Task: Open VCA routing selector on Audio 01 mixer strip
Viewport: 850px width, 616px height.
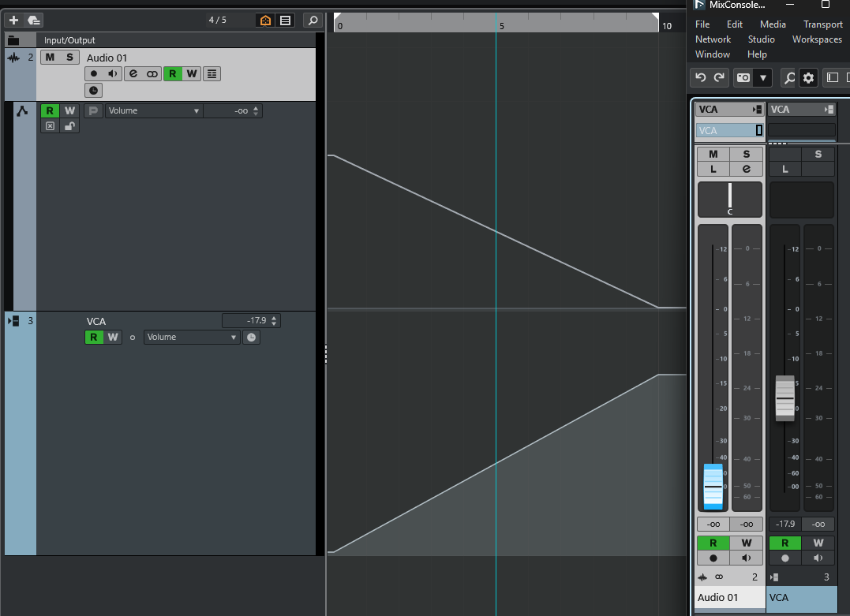Action: click(x=730, y=110)
